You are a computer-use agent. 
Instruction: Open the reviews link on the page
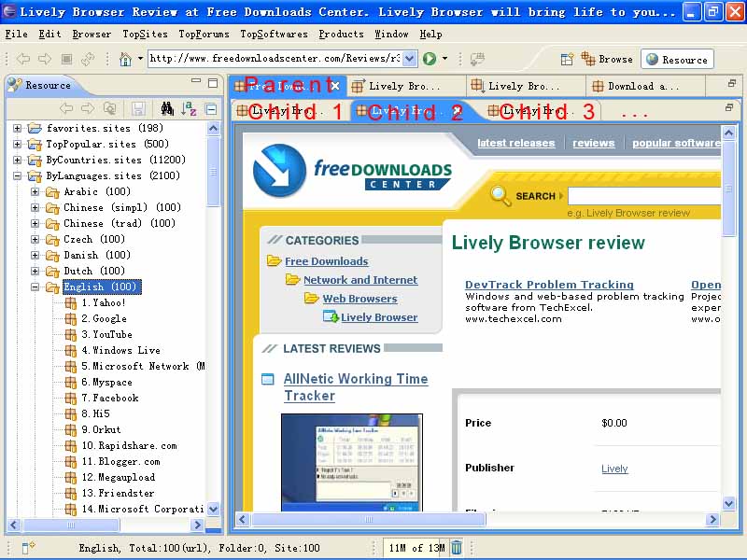(x=594, y=143)
